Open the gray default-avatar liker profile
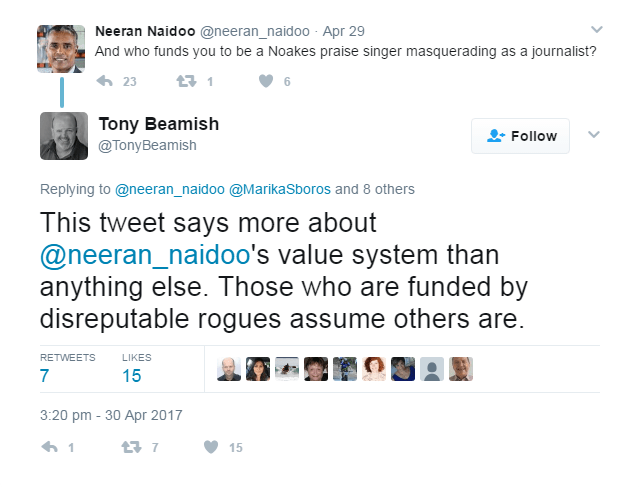 coord(432,369)
